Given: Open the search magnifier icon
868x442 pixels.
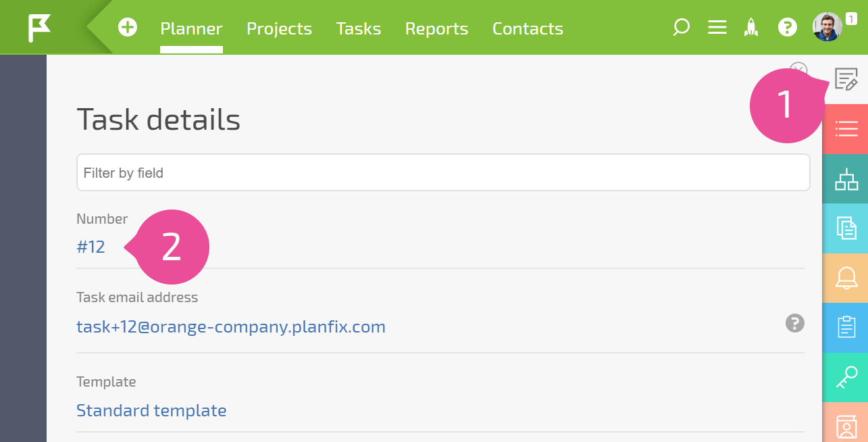Looking at the screenshot, I should pyautogui.click(x=681, y=28).
